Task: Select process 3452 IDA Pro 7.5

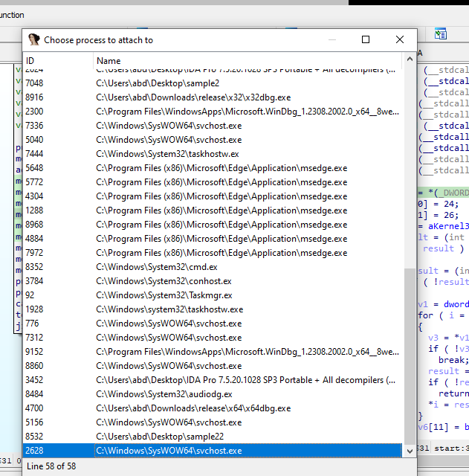Action: coord(213,380)
